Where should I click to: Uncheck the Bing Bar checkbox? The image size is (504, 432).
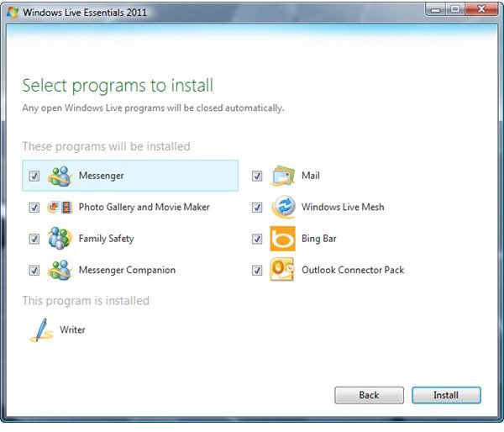[257, 239]
